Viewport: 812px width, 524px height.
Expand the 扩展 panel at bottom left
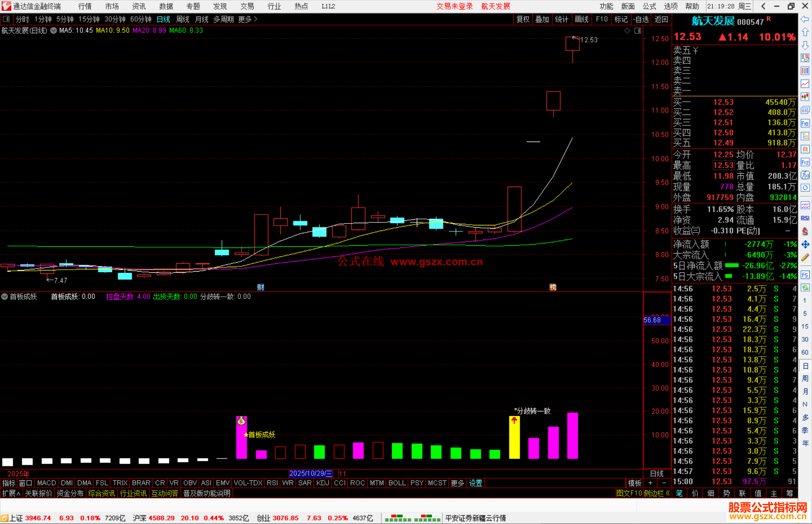(x=11, y=493)
